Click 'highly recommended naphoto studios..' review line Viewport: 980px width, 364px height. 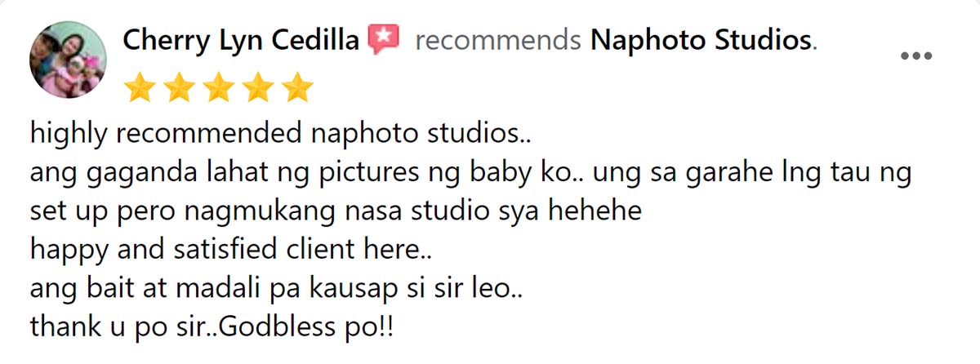coord(281,132)
